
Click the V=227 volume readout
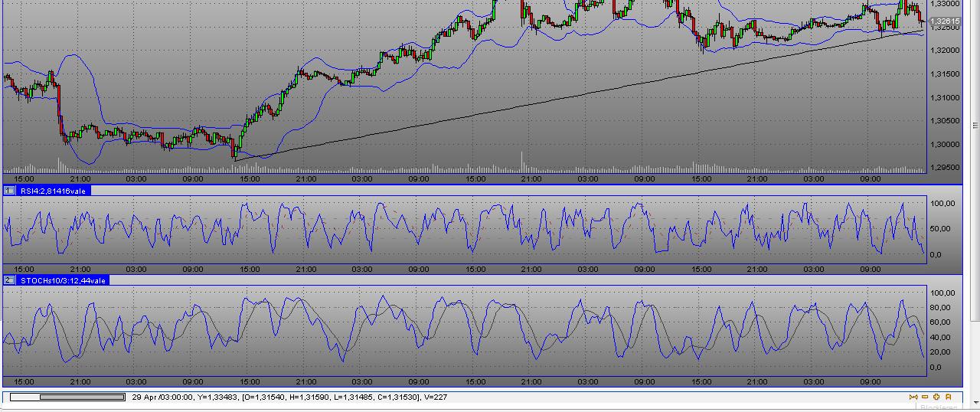[435, 397]
